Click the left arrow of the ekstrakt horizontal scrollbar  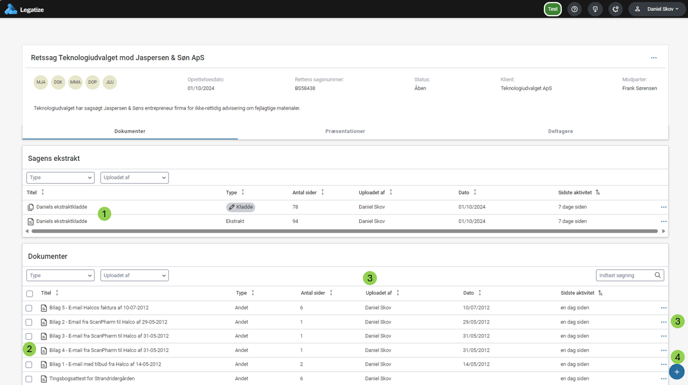point(27,231)
